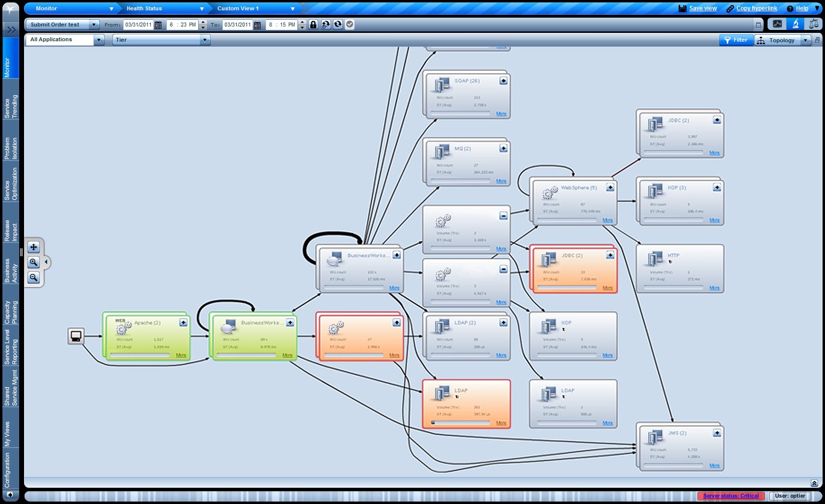Open the All Applications dropdown
The height and width of the screenshot is (504, 825).
[99, 40]
